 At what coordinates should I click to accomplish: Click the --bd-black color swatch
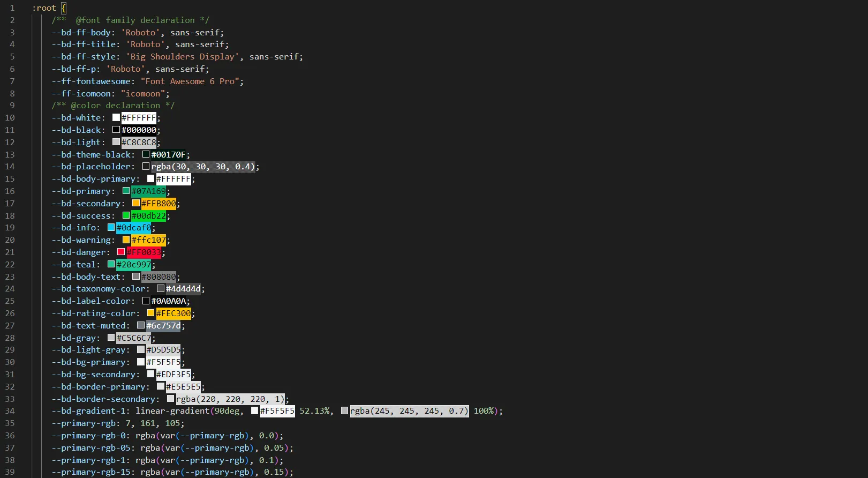[116, 130]
